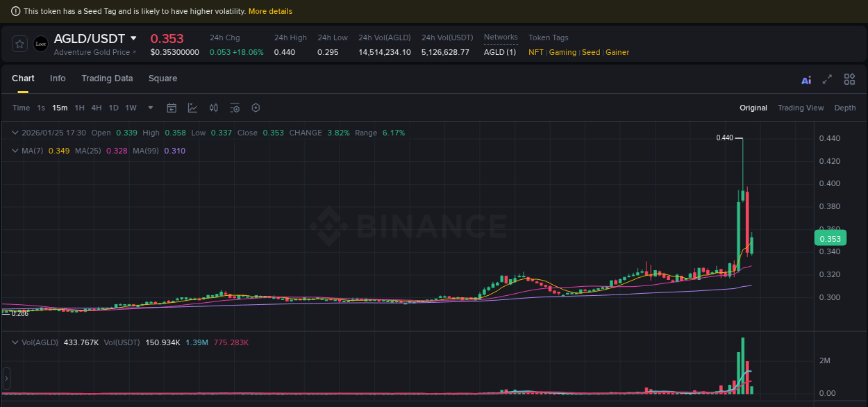868x407 pixels.
Task: Click the Gainer token tag
Action: tap(617, 52)
